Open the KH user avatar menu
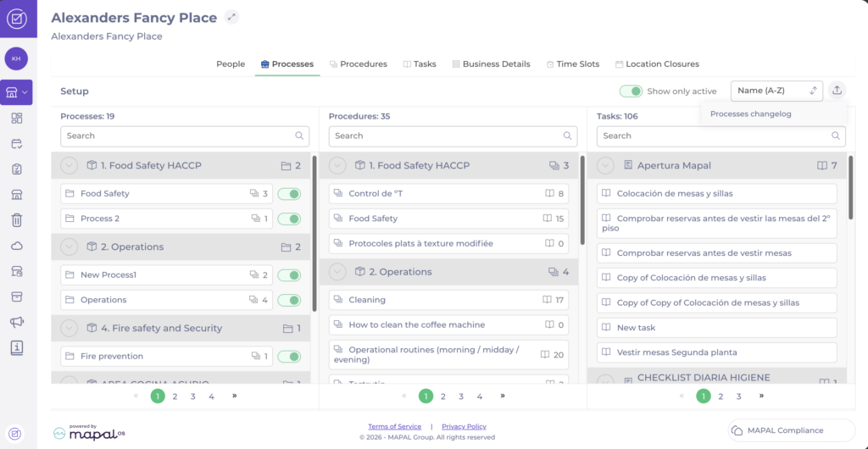The image size is (868, 449). [x=16, y=58]
